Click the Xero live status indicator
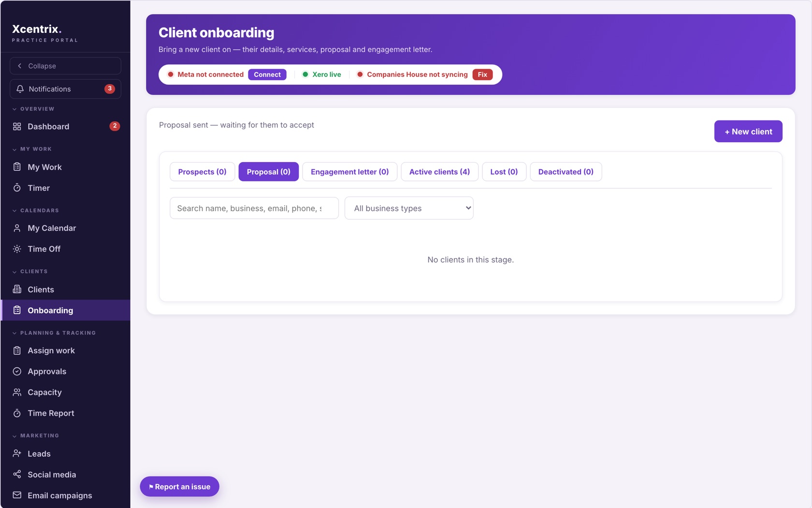The image size is (812, 508). tap(321, 75)
